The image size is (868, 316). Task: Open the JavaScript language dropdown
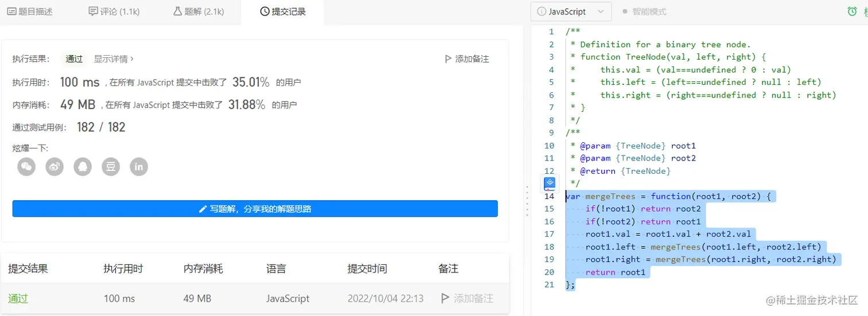tap(570, 11)
